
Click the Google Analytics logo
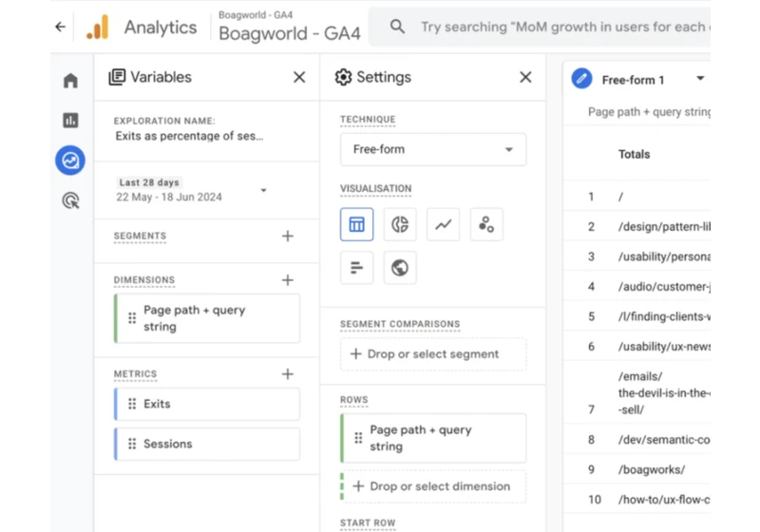coord(98,28)
